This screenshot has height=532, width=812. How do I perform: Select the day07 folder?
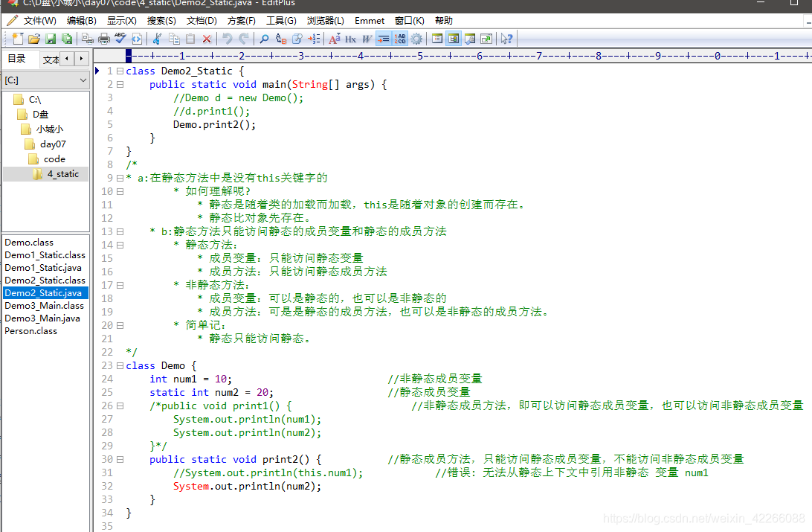[x=53, y=144]
